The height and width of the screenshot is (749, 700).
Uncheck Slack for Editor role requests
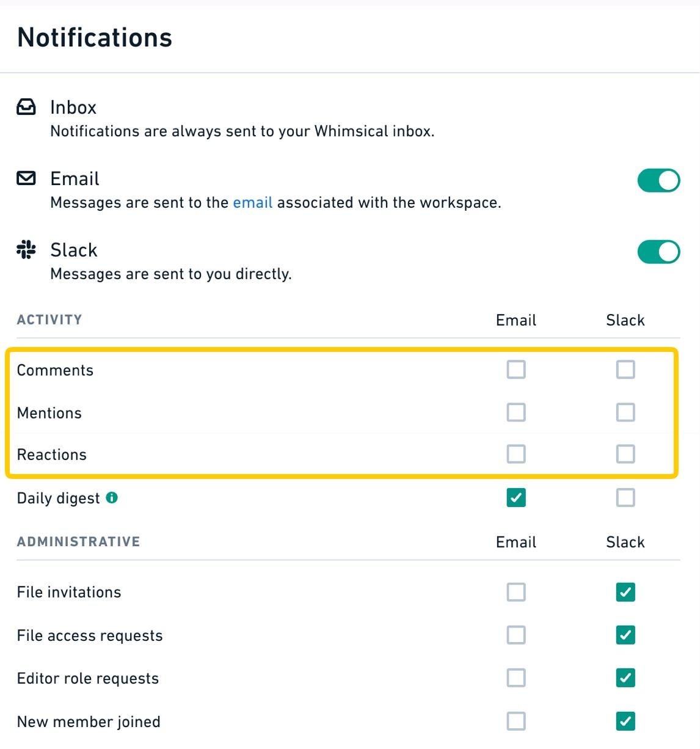(x=625, y=678)
